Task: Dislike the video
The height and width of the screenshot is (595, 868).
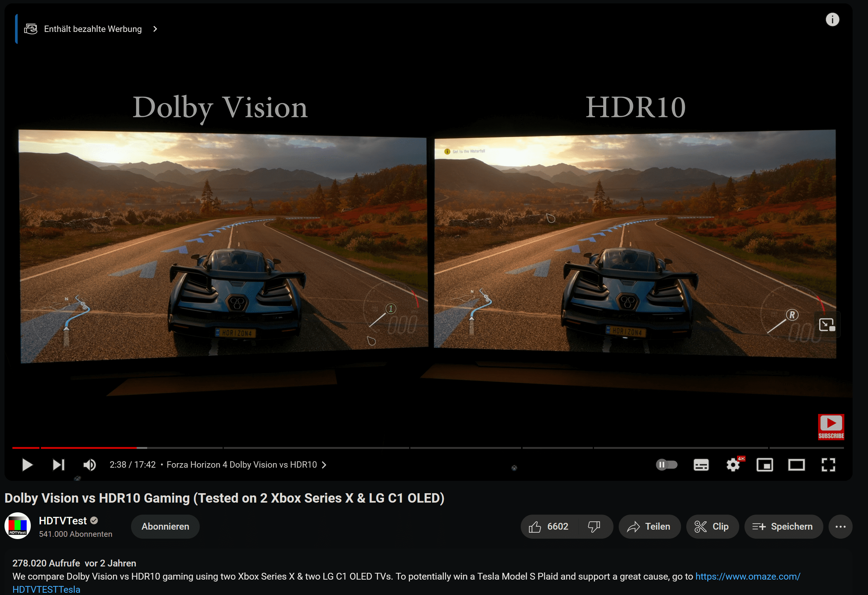Action: (x=594, y=527)
